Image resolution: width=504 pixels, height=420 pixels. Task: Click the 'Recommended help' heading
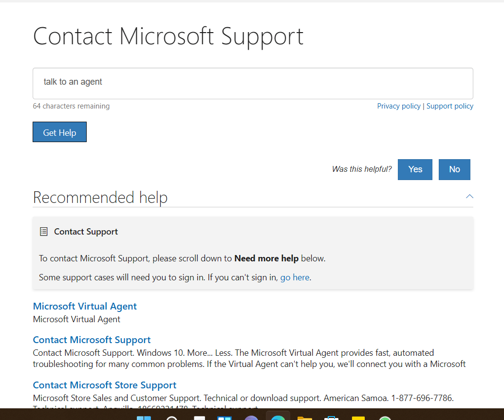100,197
